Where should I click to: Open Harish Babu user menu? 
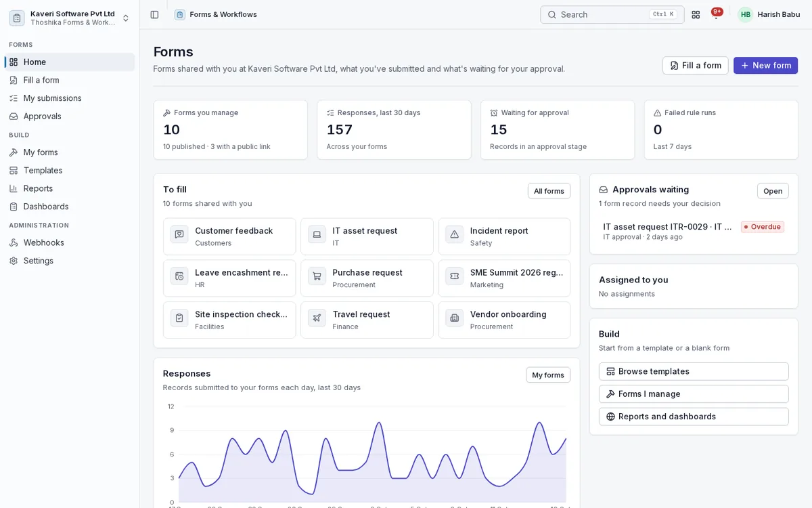[x=769, y=14]
